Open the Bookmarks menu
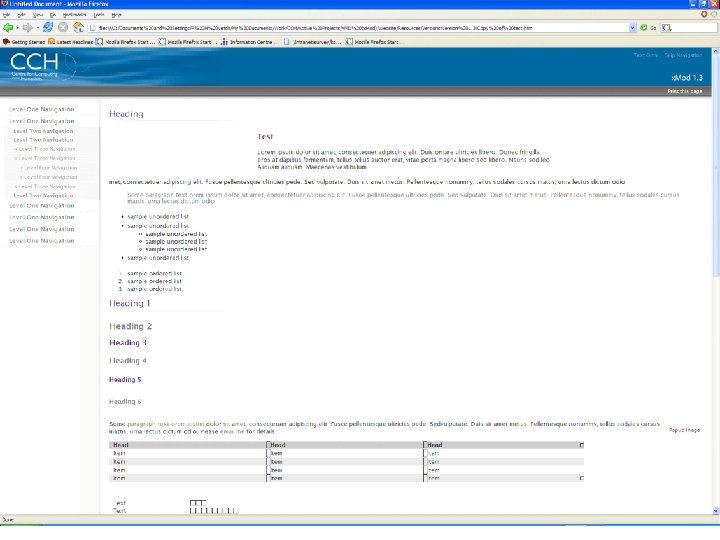Viewport: 720px width, 540px height. tap(74, 15)
